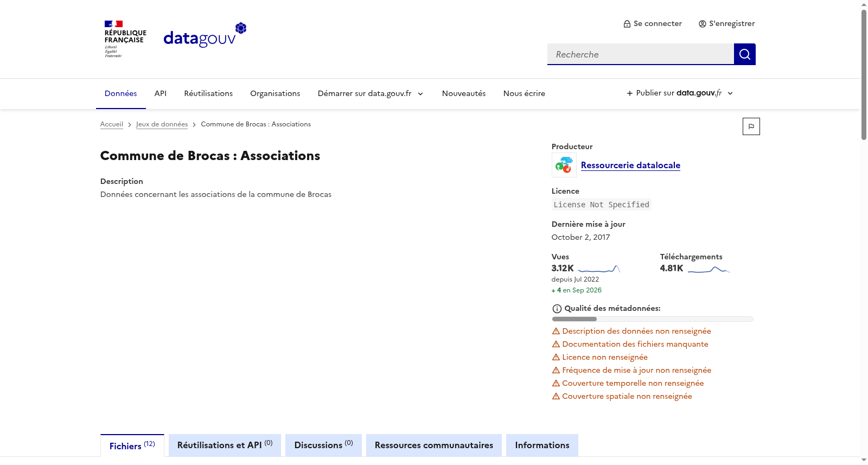Click the Se connecter link
The height and width of the screenshot is (465, 868).
pyautogui.click(x=653, y=24)
